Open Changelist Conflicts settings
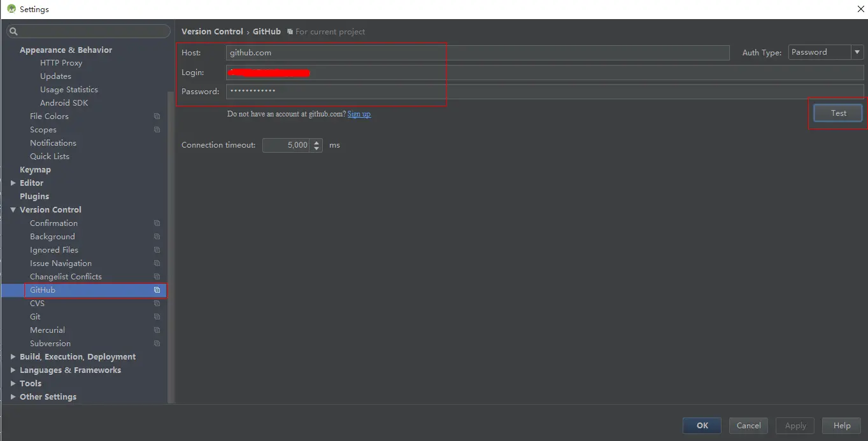The image size is (868, 441). point(66,277)
